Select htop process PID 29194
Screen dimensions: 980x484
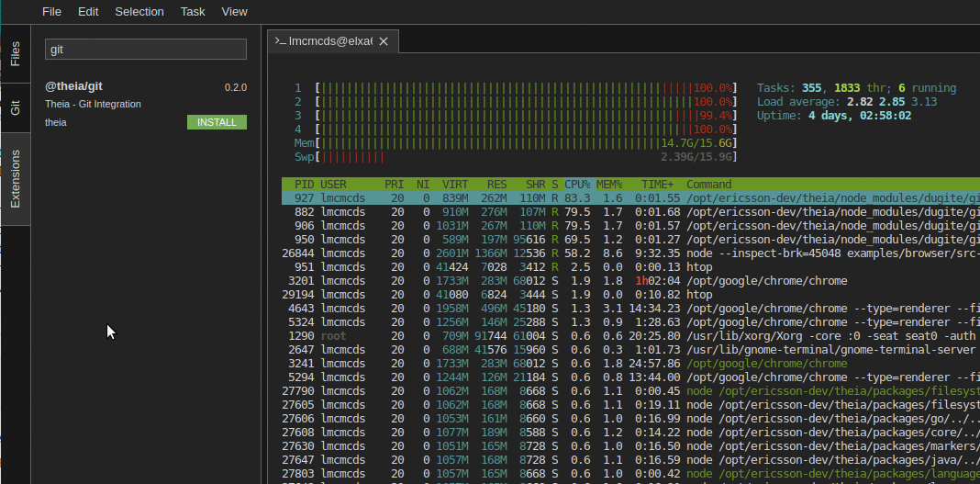(x=630, y=295)
